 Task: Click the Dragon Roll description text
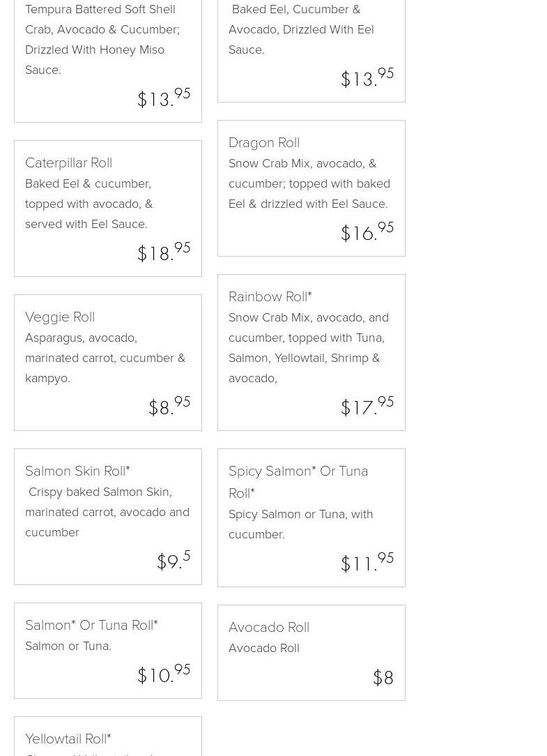[309, 183]
